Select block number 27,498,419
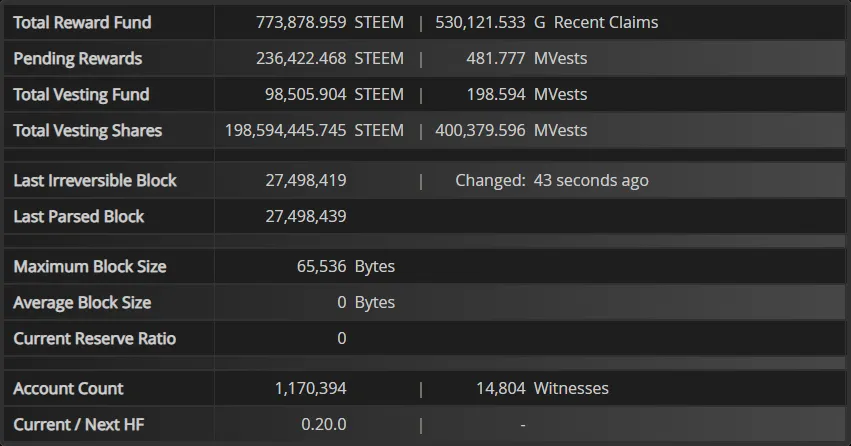Viewport: 851px width, 446px height. pos(306,180)
